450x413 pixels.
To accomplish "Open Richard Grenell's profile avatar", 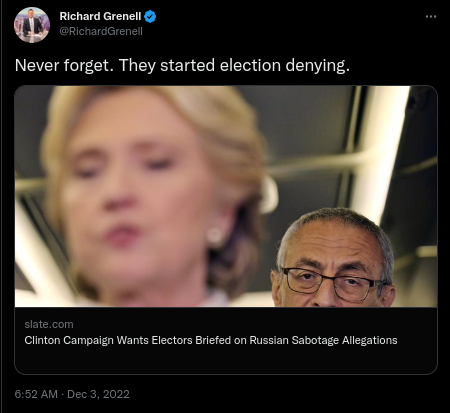I will (32, 25).
